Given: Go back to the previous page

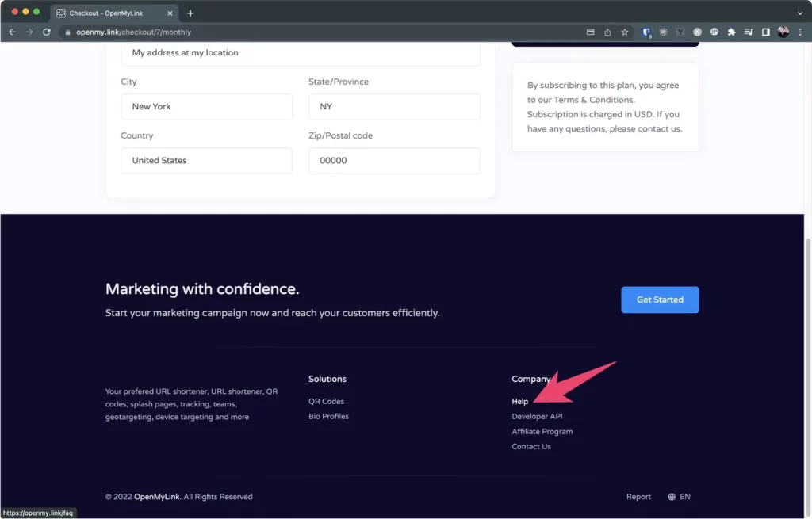Looking at the screenshot, I should (13, 32).
